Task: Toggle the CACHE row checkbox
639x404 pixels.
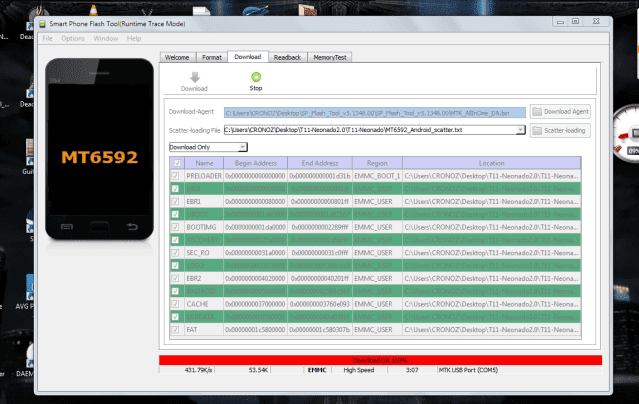Action: pyautogui.click(x=175, y=304)
